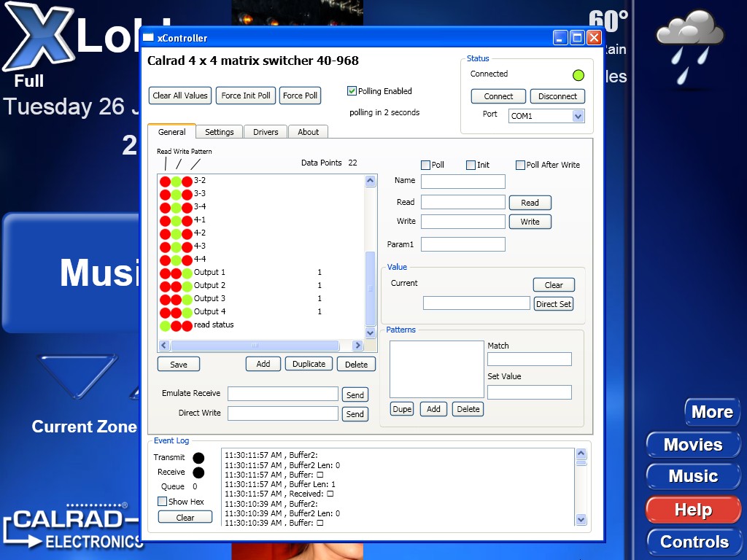This screenshot has height=560, width=747.
Task: Click the data list scroll up arrow
Action: (x=370, y=181)
